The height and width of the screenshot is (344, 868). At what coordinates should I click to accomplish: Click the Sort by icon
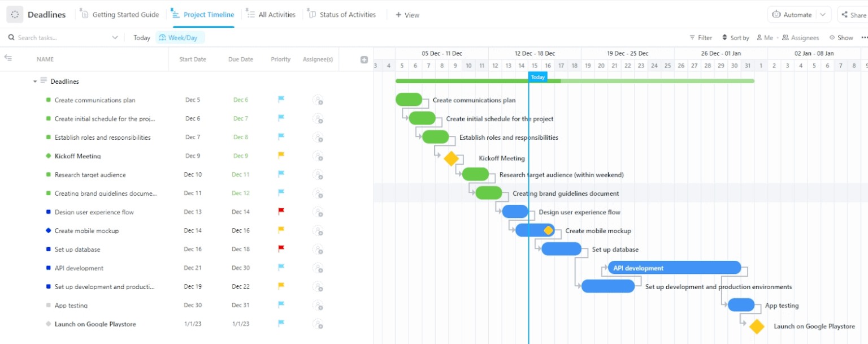point(726,37)
